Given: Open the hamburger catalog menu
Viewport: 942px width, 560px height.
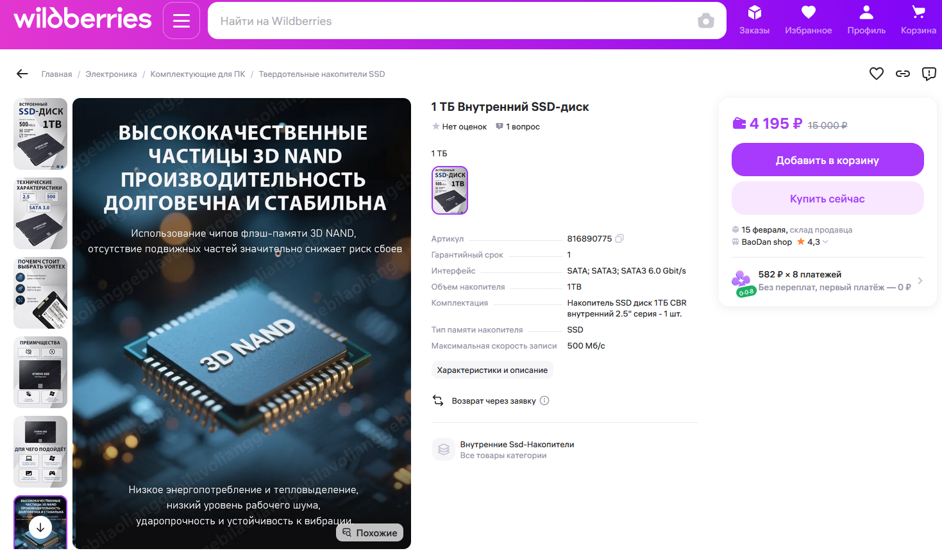Looking at the screenshot, I should pos(181,21).
